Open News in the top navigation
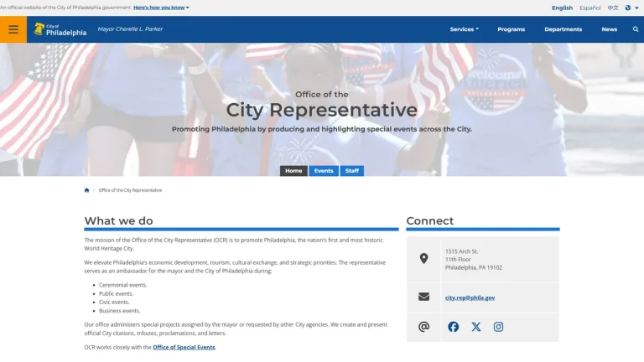644x362 pixels. [x=609, y=29]
